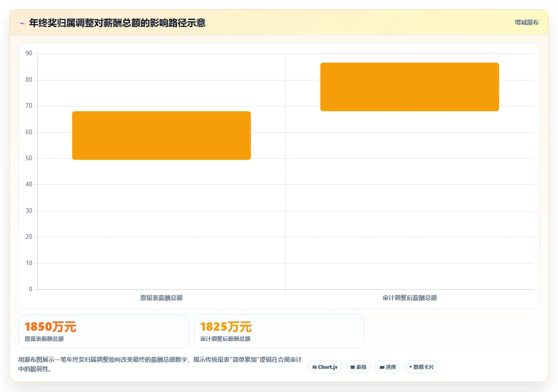Click the y-axis tick label 0
558x392 pixels.
point(31,289)
